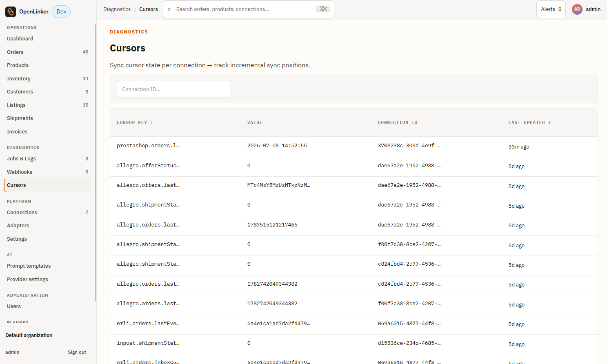Click the sidebar scrollbar
Image resolution: width=607 pixels, height=364 pixels.
pyautogui.click(x=96, y=162)
